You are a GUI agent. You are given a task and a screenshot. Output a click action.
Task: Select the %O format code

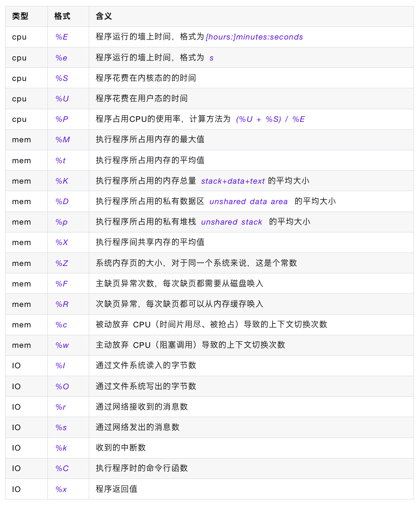(62, 386)
